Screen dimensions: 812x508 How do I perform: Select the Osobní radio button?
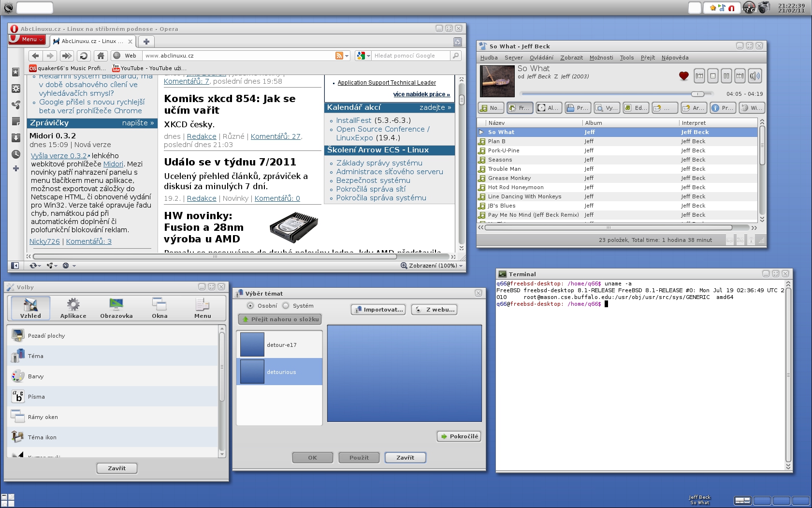click(250, 306)
